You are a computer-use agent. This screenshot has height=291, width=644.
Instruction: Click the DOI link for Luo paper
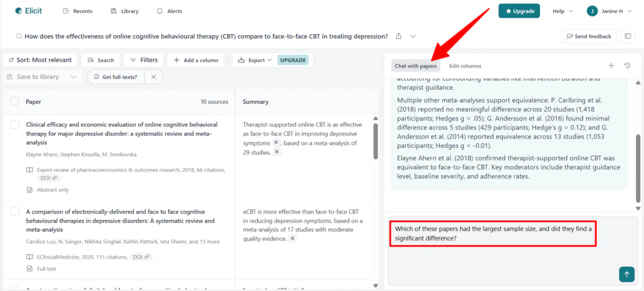click(142, 257)
